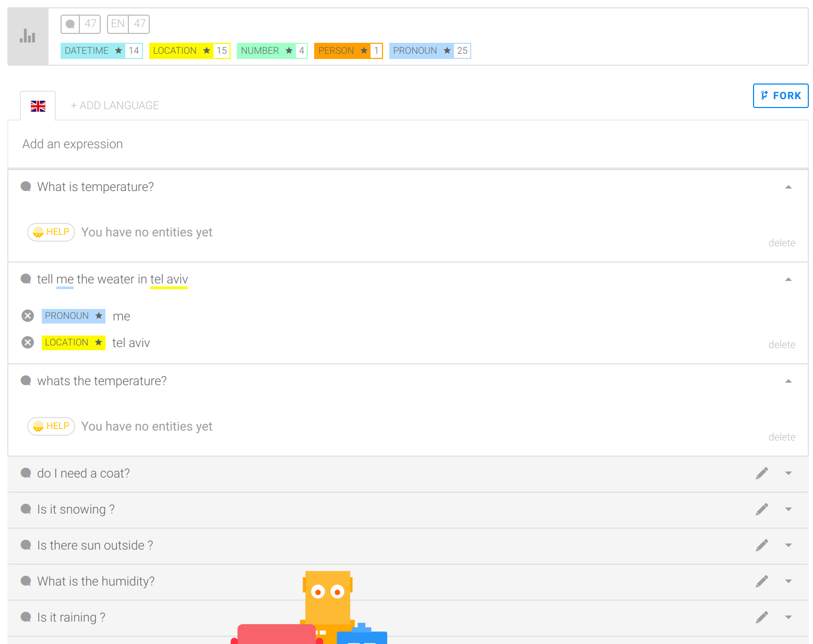Click the 'do I need a coat?' text

83,473
